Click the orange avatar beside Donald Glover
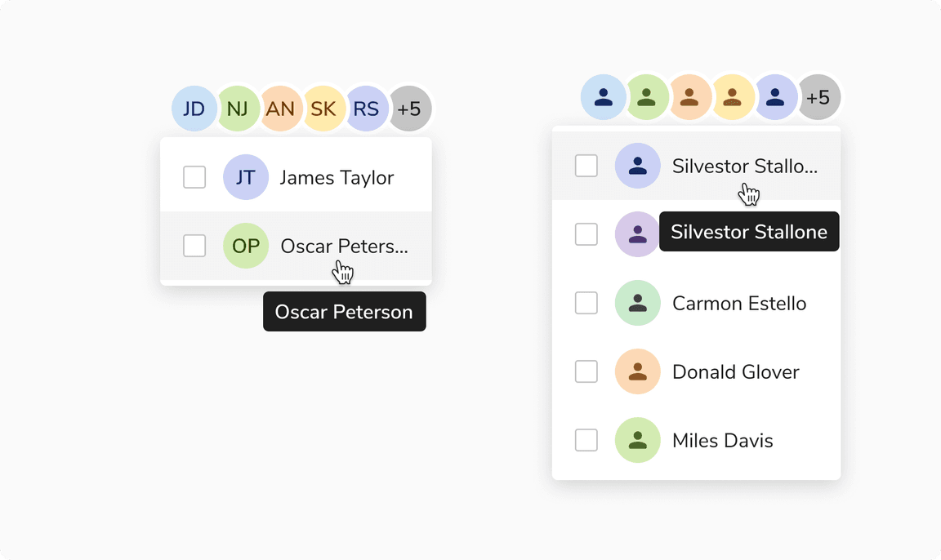The image size is (941, 560). click(x=637, y=372)
